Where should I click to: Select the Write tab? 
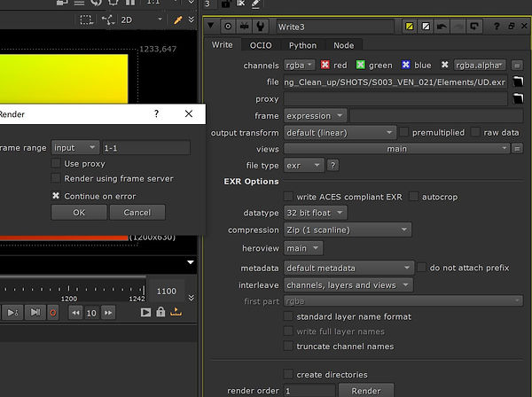pyautogui.click(x=223, y=45)
